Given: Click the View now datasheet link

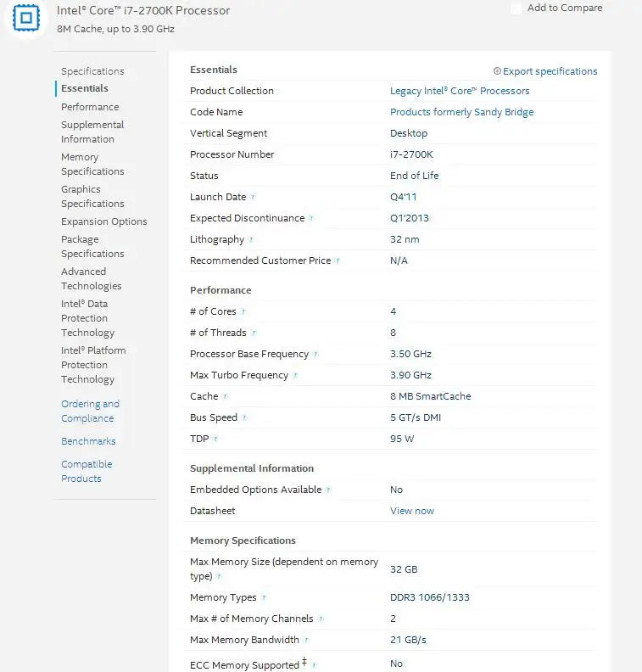Looking at the screenshot, I should click(412, 511).
